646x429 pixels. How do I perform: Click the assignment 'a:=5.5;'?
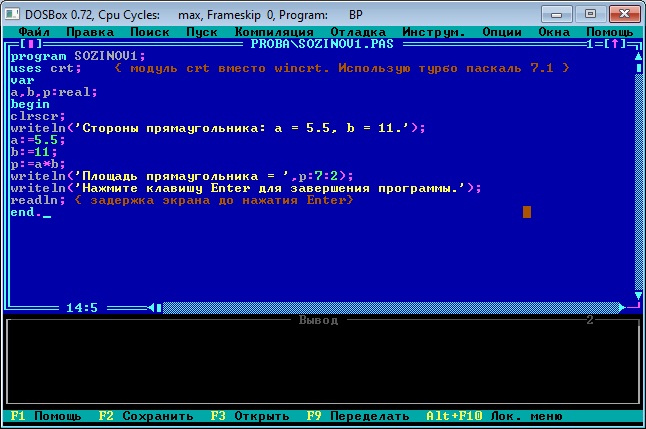pyautogui.click(x=38, y=140)
